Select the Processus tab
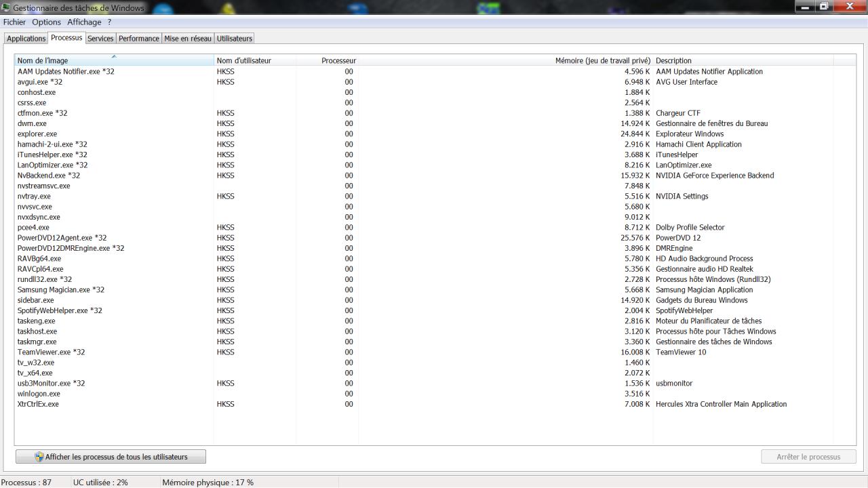Screen dimensions: 868x488 point(66,38)
